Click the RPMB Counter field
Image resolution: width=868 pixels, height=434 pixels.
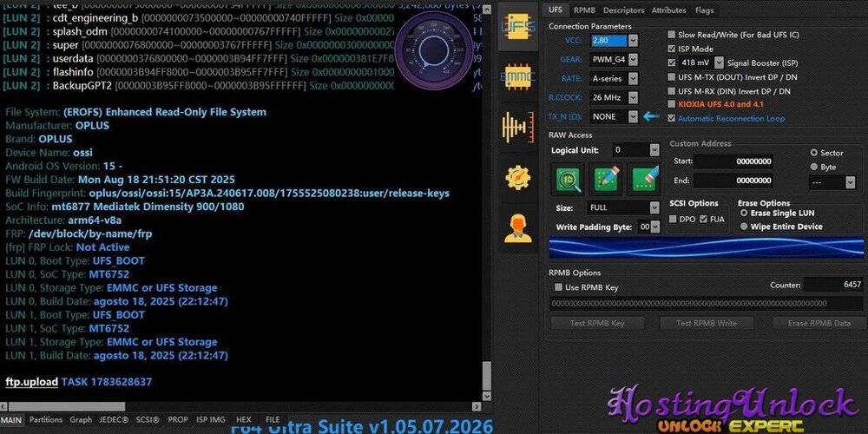(833, 285)
